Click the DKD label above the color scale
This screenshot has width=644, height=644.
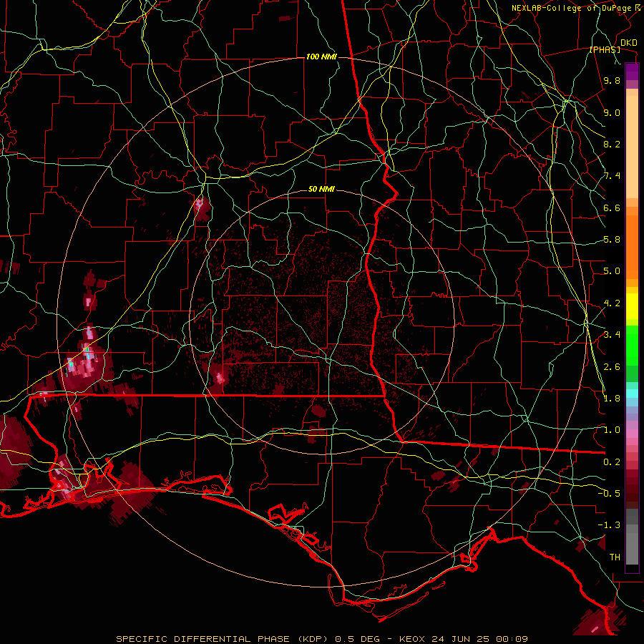tap(629, 43)
